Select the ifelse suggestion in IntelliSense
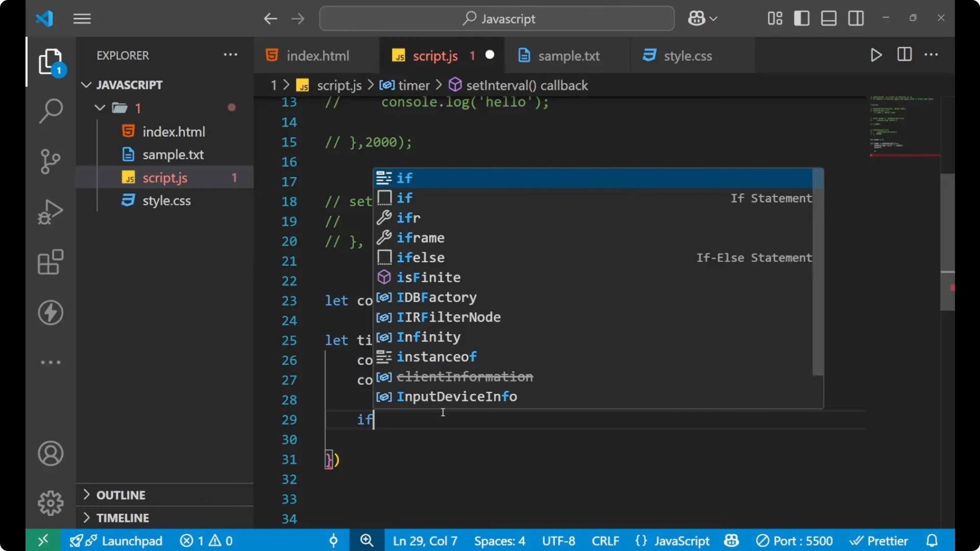 [x=421, y=257]
